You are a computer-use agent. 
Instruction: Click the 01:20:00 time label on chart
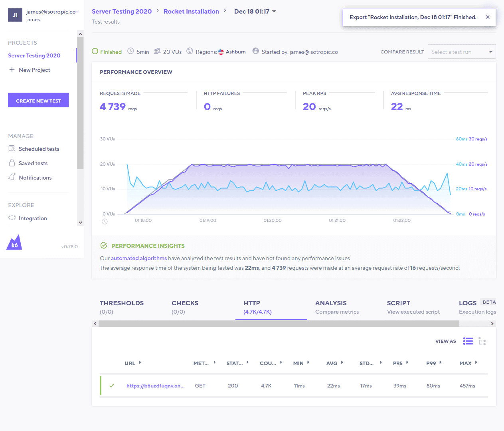point(273,220)
